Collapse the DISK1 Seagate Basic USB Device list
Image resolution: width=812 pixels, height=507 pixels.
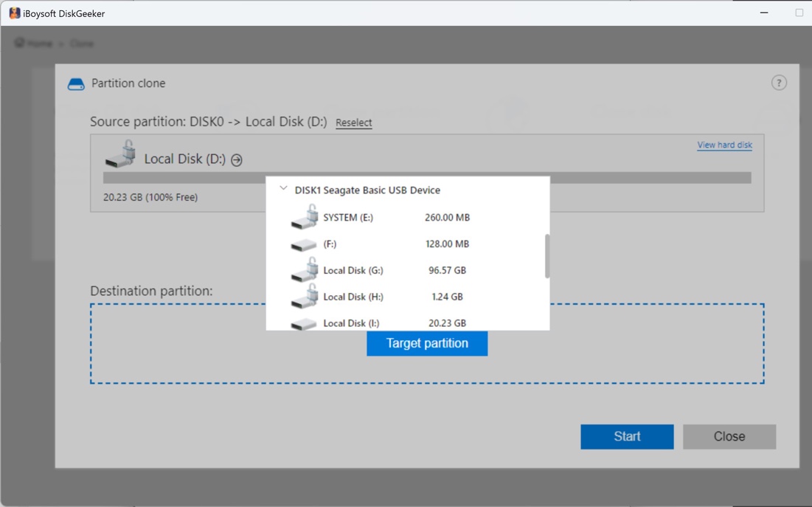click(x=283, y=189)
